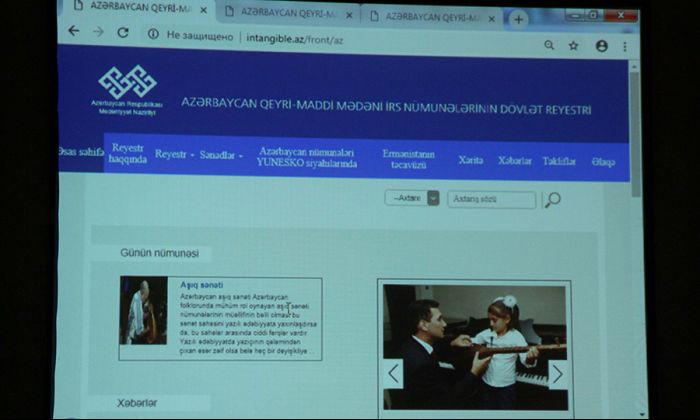The image size is (700, 420).
Task: Click the page vertical scrollbar thumb
Action: click(x=635, y=134)
